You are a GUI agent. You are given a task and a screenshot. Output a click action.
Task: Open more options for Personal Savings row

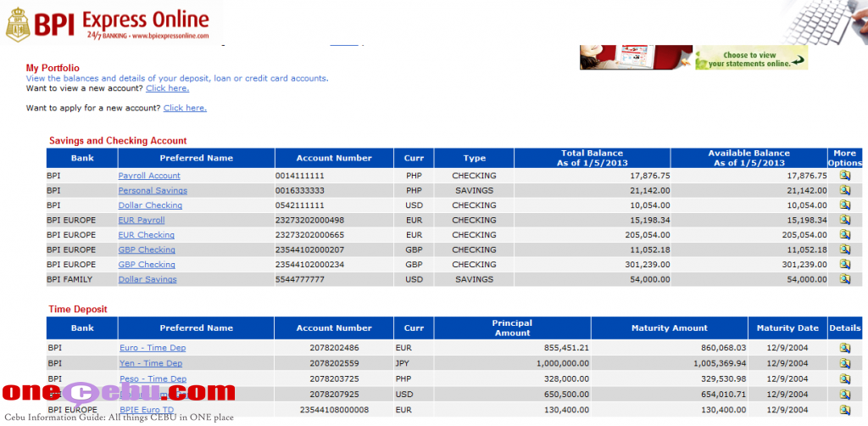click(845, 190)
